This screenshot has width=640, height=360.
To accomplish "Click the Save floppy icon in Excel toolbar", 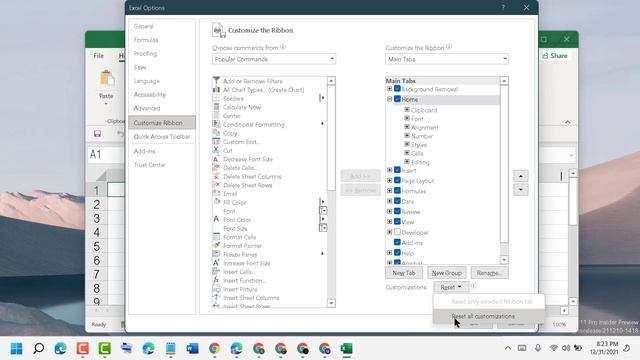I will coord(97,133).
